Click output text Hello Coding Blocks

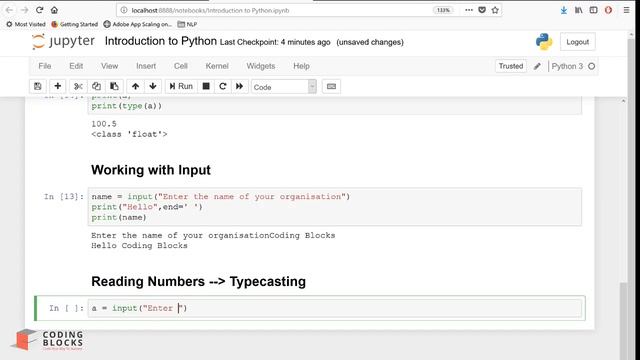point(139,246)
